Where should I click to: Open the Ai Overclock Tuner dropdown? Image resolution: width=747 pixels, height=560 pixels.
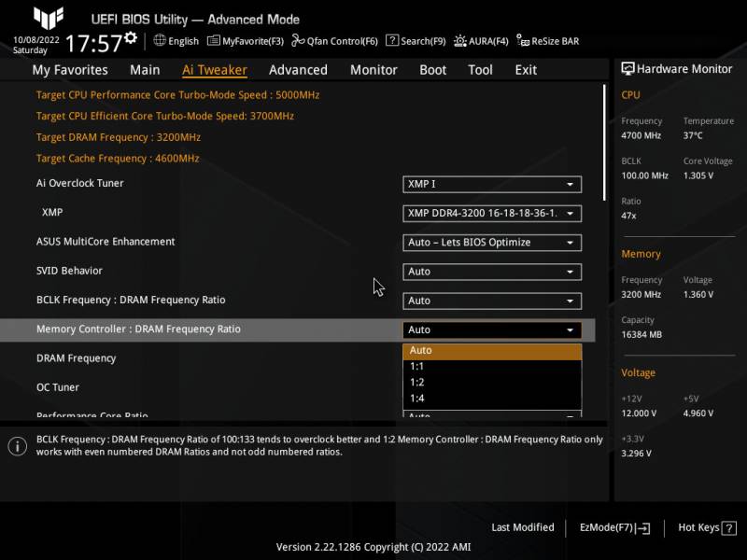pyautogui.click(x=492, y=184)
